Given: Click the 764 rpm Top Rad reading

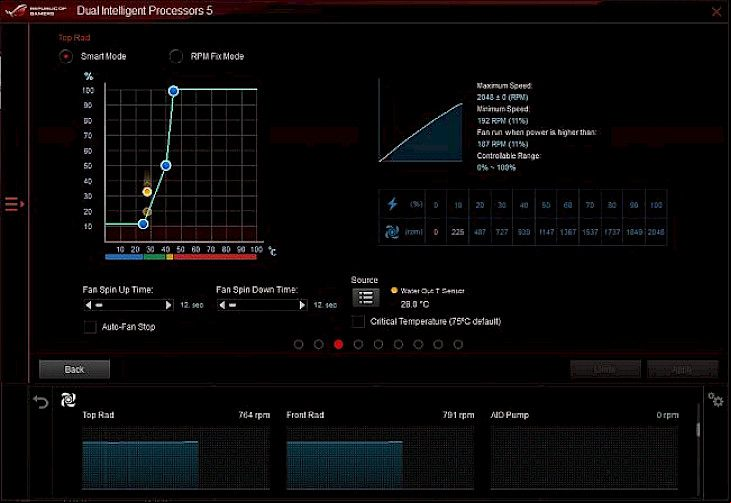Looking at the screenshot, I should point(254,415).
